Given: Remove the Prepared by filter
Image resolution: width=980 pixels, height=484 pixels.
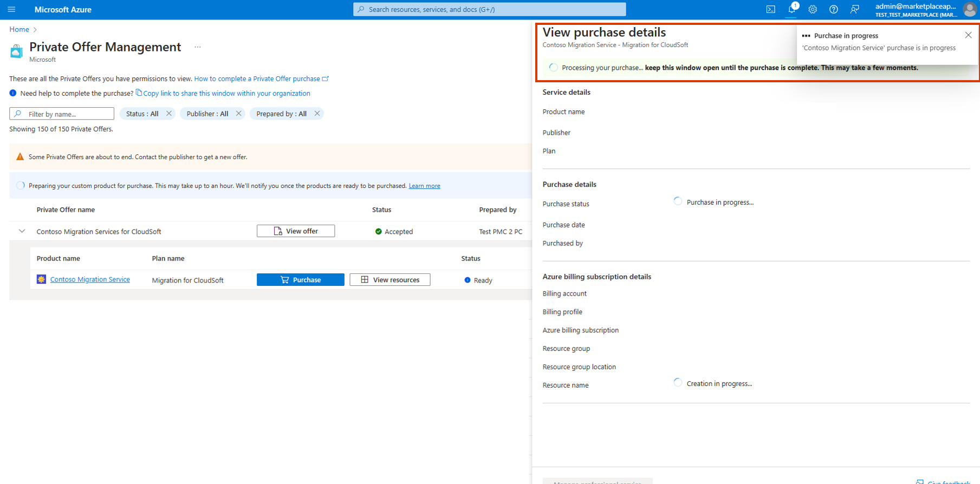Looking at the screenshot, I should [x=317, y=114].
